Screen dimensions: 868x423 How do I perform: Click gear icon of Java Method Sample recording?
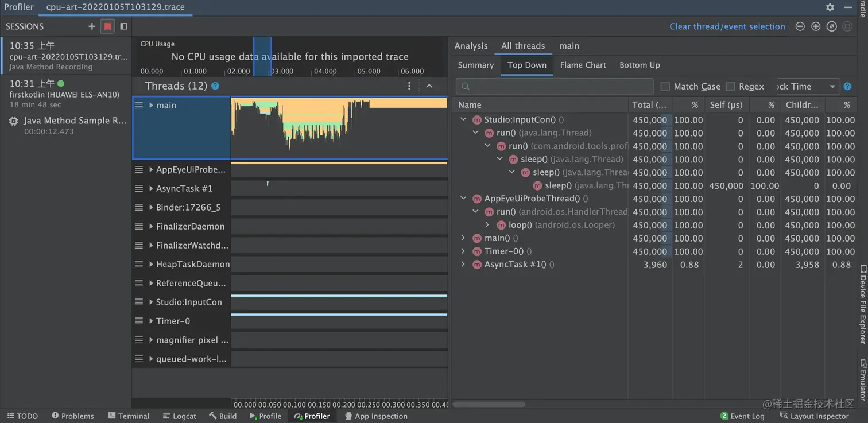[14, 121]
